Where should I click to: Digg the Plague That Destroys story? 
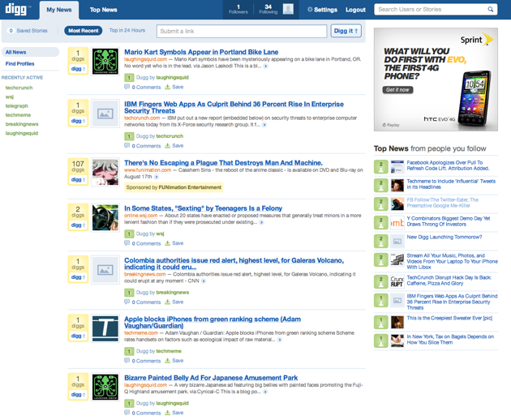tap(78, 179)
